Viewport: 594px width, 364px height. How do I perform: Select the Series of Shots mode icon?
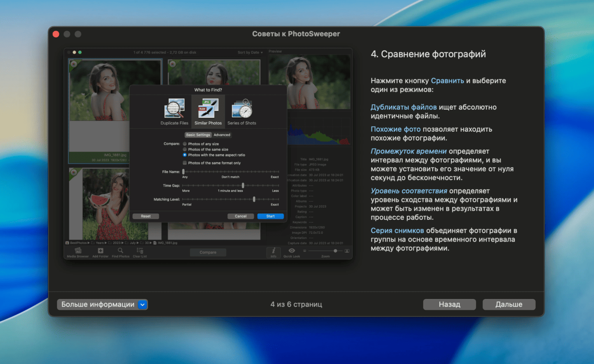242,111
